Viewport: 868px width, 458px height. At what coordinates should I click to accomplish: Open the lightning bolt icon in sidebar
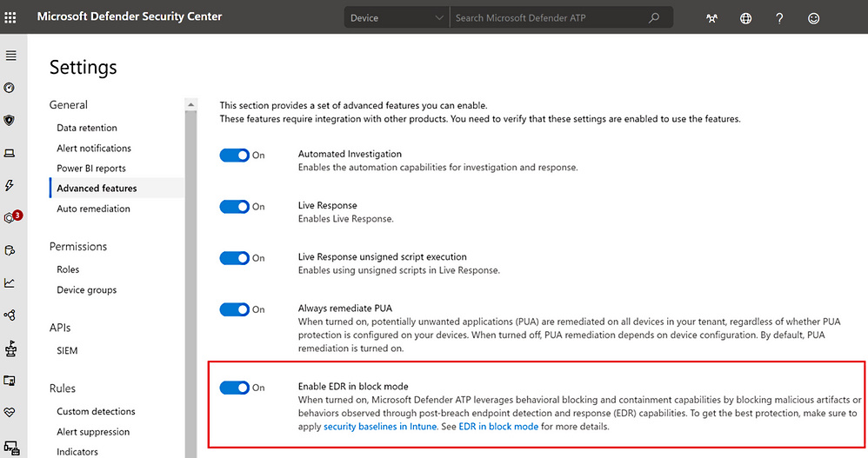click(10, 185)
